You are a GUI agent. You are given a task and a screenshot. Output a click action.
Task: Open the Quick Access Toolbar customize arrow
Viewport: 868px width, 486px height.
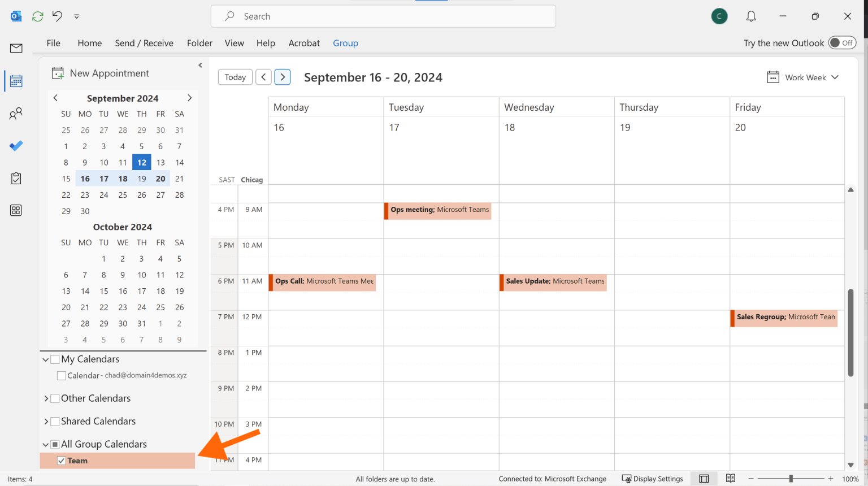[76, 16]
